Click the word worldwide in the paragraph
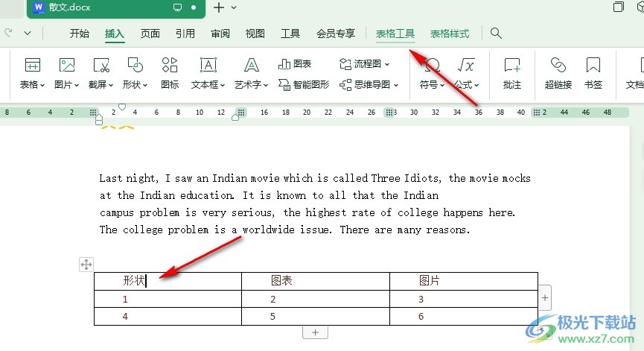Screen dimensions: 644x351 (x=268, y=230)
